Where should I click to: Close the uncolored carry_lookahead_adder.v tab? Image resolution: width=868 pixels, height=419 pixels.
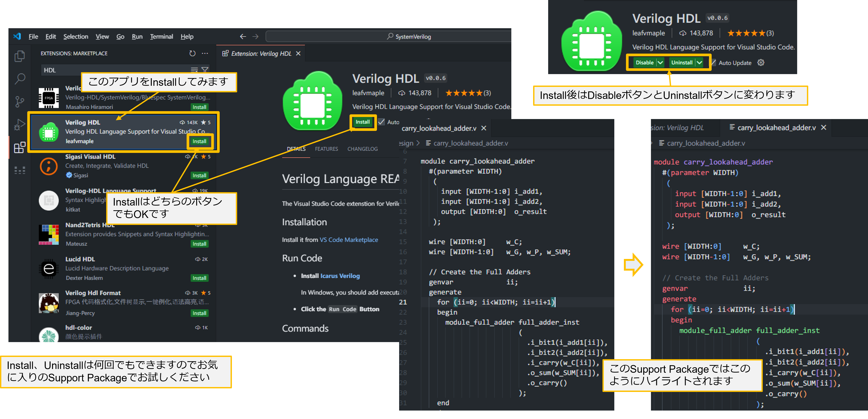pos(484,128)
